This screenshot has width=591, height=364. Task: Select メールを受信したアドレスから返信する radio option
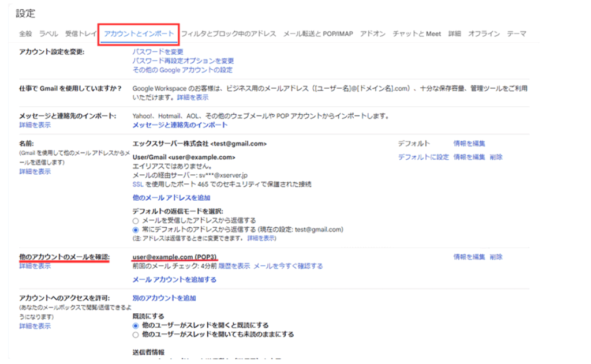[x=136, y=220]
